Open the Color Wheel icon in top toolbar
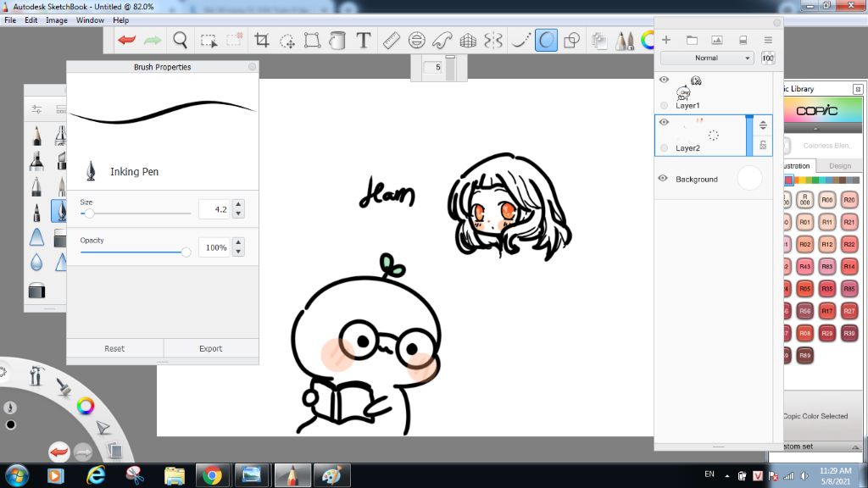 tap(647, 41)
